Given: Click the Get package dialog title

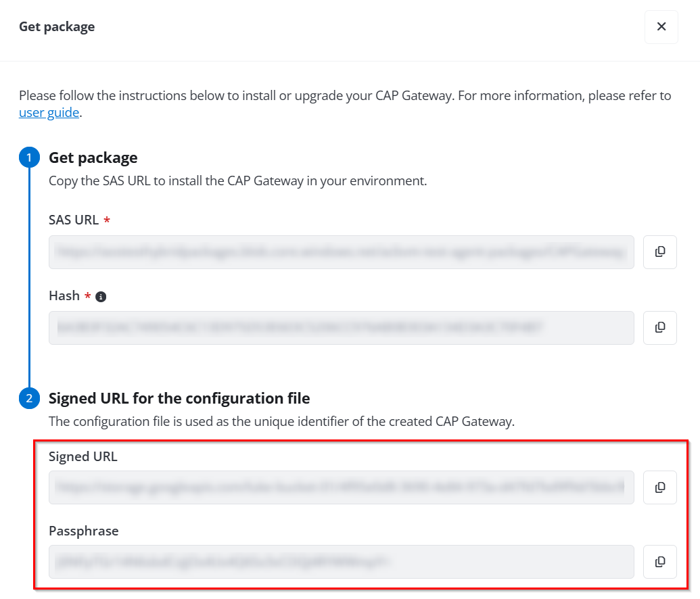Looking at the screenshot, I should (x=57, y=26).
